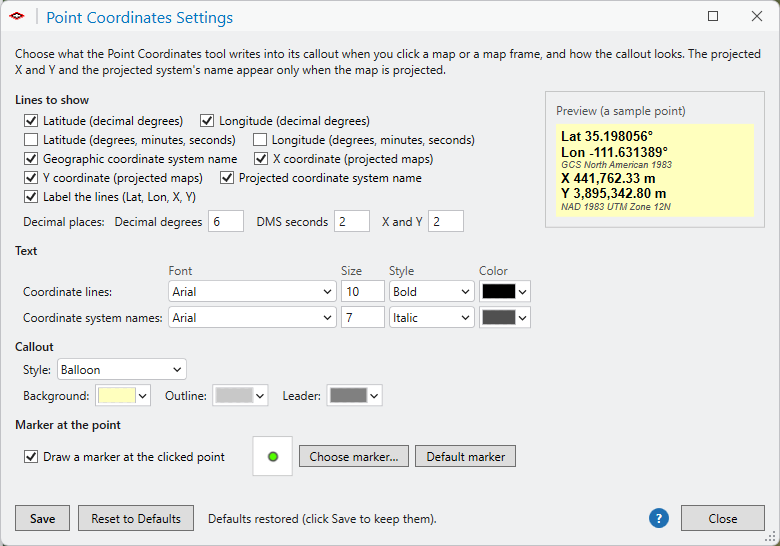
Task: Toggle Latitude (decimal degrees) checkbox
Action: click(x=31, y=121)
